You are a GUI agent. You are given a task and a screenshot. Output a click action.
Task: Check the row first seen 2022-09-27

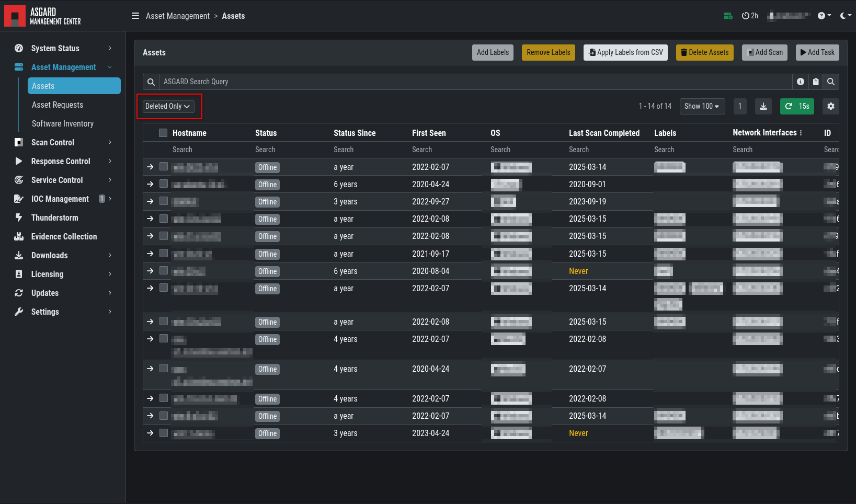[164, 201]
